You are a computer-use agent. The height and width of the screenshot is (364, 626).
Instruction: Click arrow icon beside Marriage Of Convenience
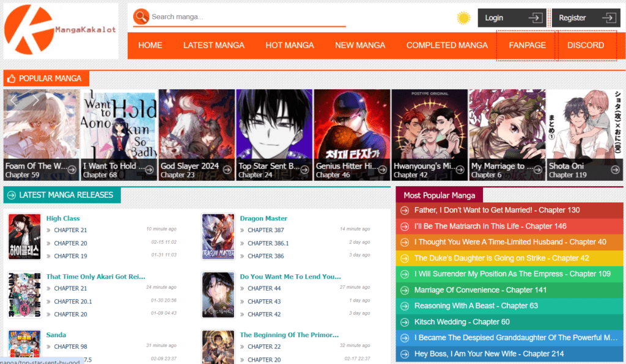(x=405, y=290)
